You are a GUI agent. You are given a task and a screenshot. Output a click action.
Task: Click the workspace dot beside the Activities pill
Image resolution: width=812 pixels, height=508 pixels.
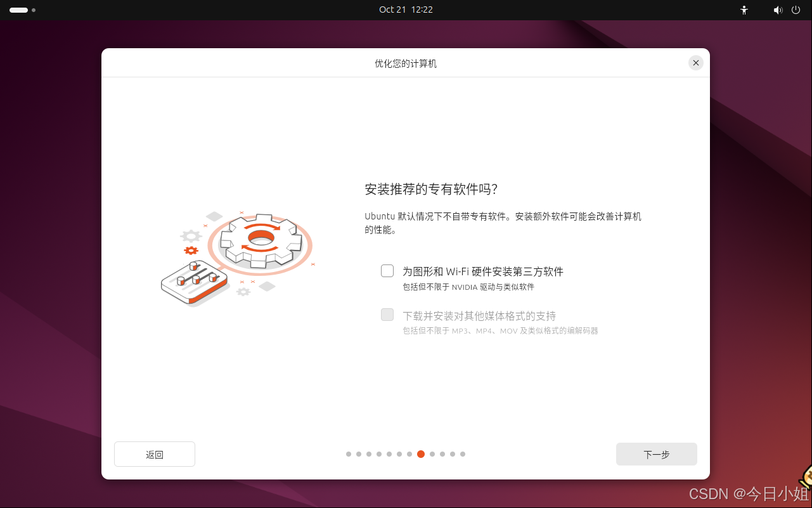coord(34,10)
